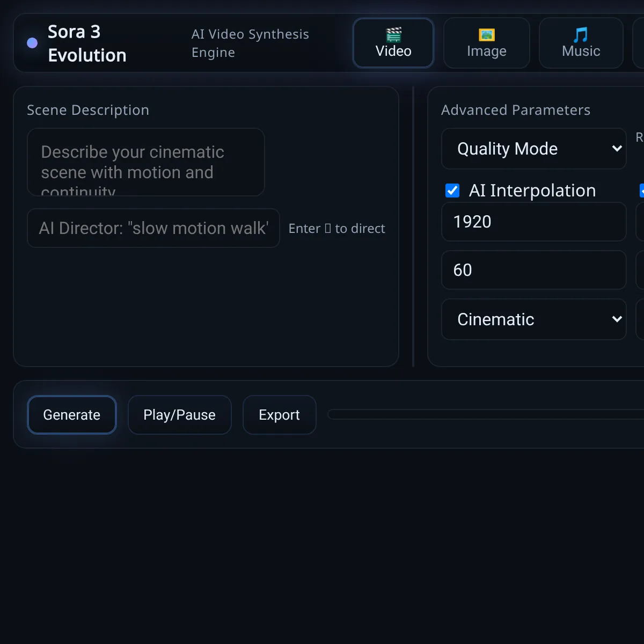Click the 'AI Interpolation' label
Viewport: 644px width, 644px height.
point(532,191)
